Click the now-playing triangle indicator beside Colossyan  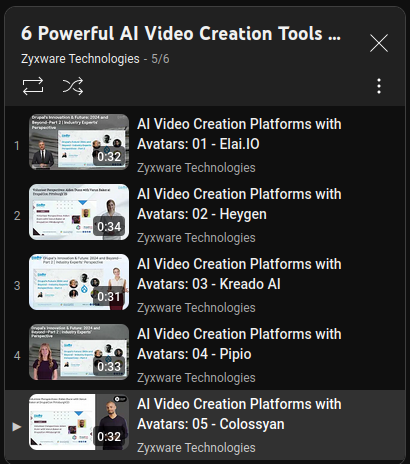tap(17, 426)
